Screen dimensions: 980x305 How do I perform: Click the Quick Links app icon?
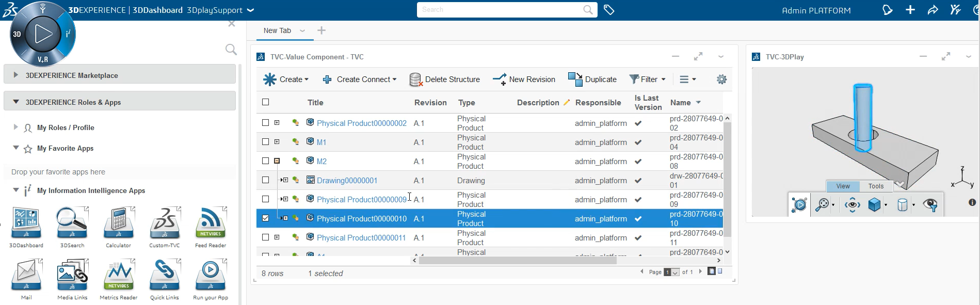165,276
